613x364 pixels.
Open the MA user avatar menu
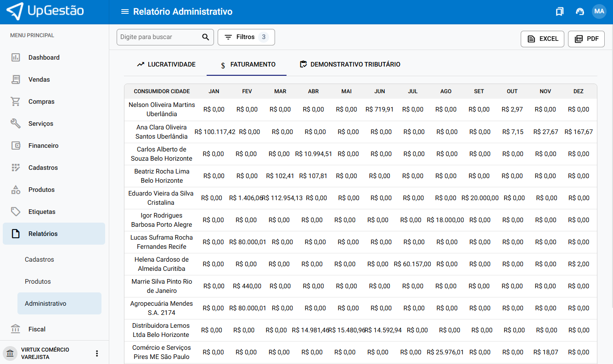click(599, 11)
